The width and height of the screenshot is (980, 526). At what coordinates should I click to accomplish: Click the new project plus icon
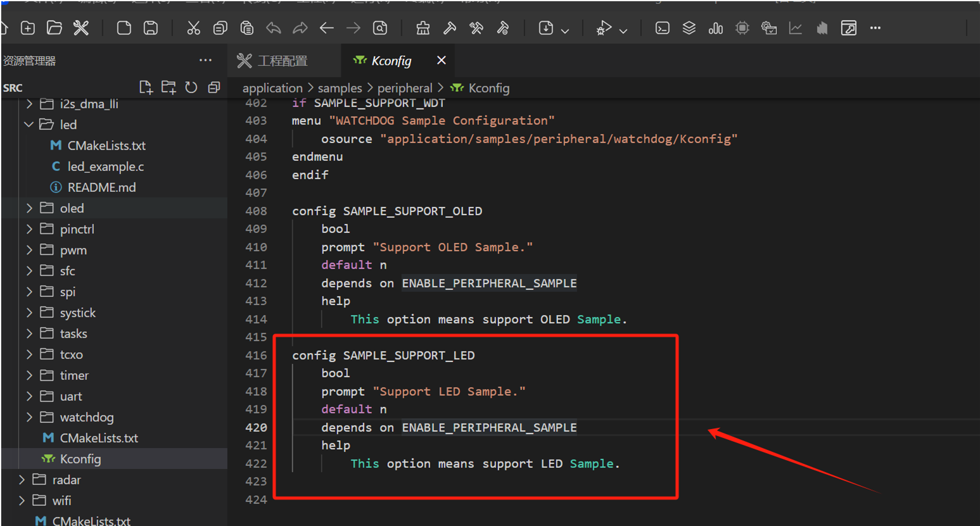click(28, 28)
